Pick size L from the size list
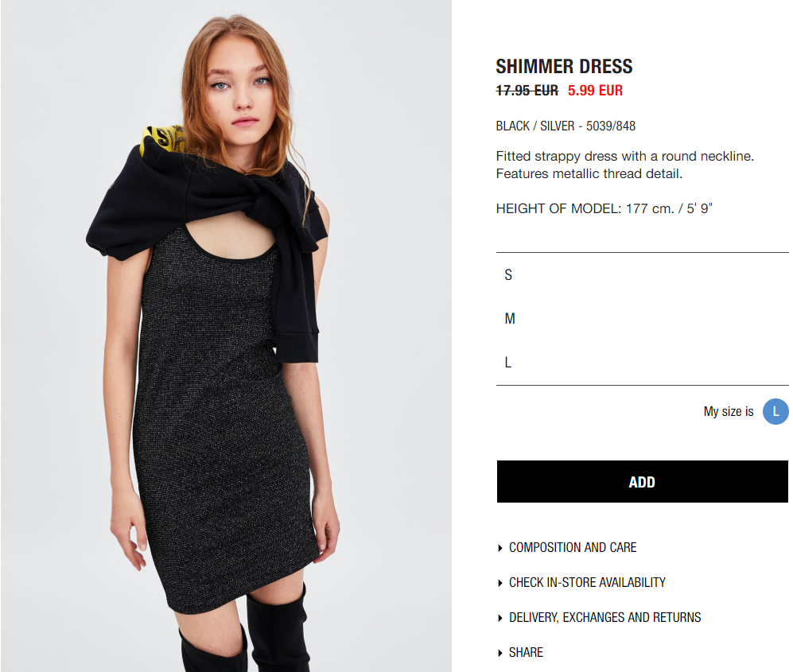 [x=643, y=363]
